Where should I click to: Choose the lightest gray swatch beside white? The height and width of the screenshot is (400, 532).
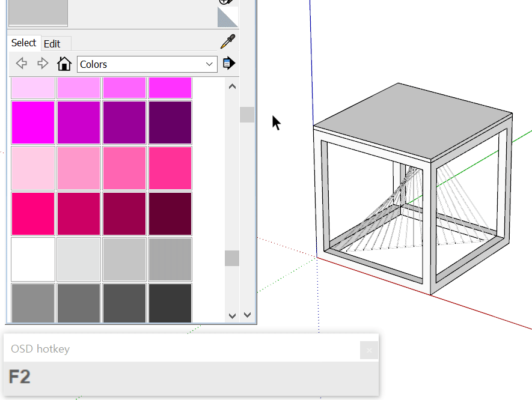click(x=79, y=259)
